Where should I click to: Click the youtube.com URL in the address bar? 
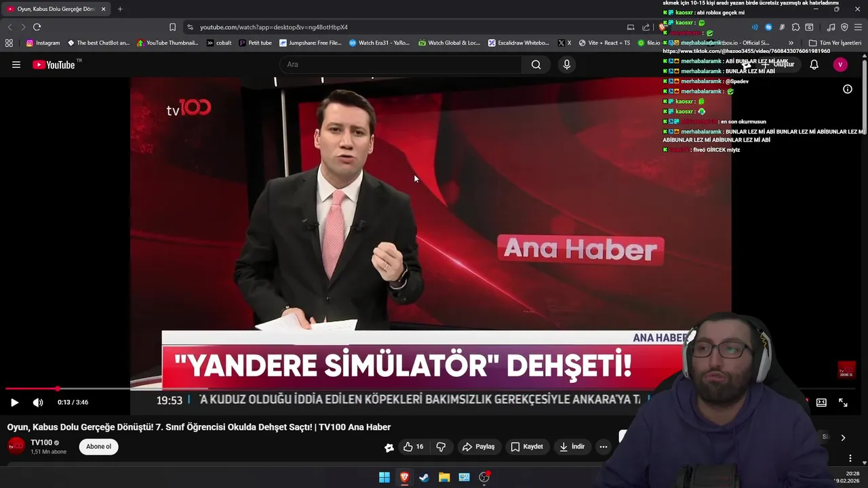[x=274, y=27]
